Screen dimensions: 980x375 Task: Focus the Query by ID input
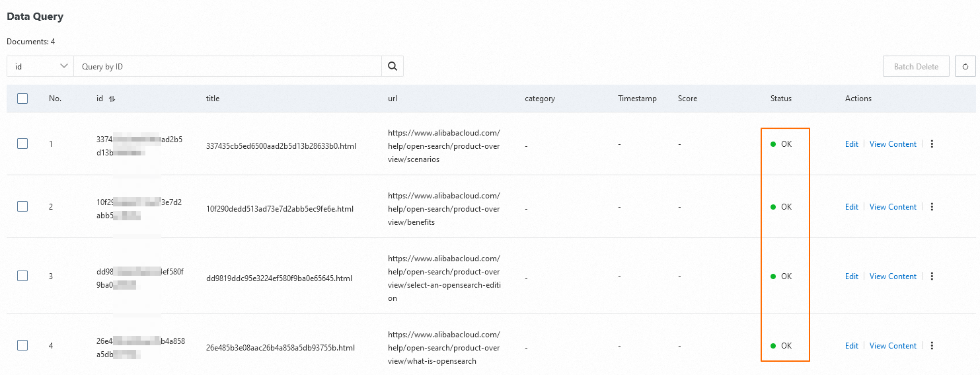pyautogui.click(x=227, y=66)
